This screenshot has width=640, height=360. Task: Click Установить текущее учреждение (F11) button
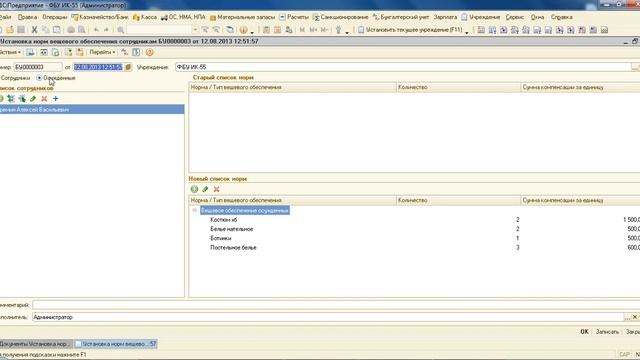[410, 30]
